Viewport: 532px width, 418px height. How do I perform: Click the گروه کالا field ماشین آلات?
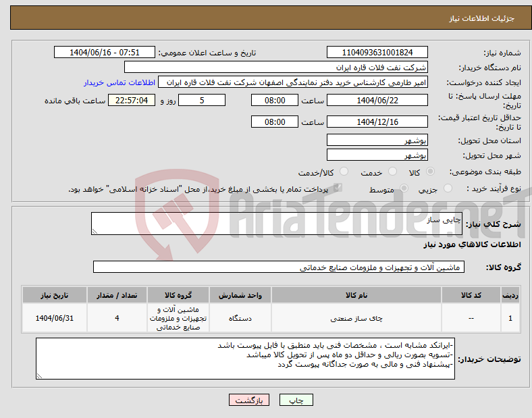[x=279, y=267]
